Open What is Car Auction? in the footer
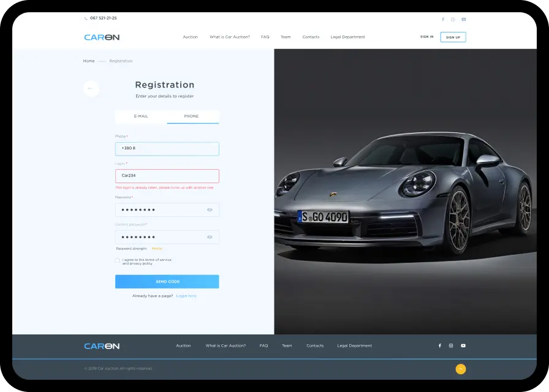 tap(225, 346)
